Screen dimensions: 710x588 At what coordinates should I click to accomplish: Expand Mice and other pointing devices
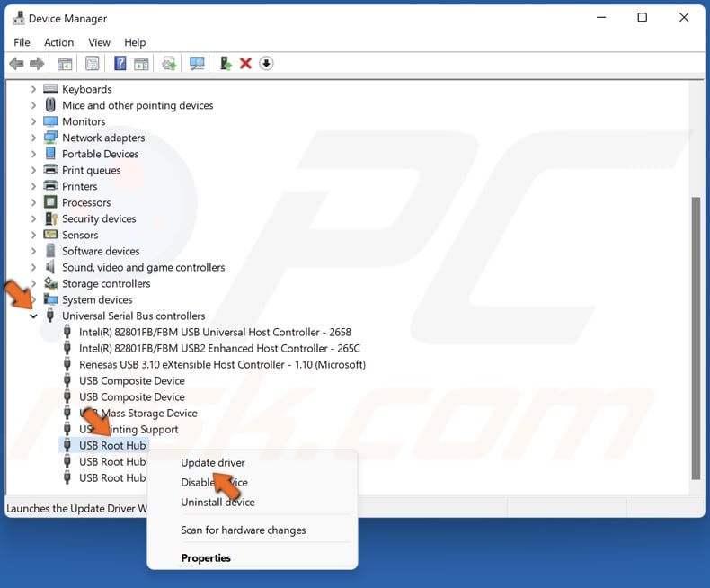(x=33, y=105)
